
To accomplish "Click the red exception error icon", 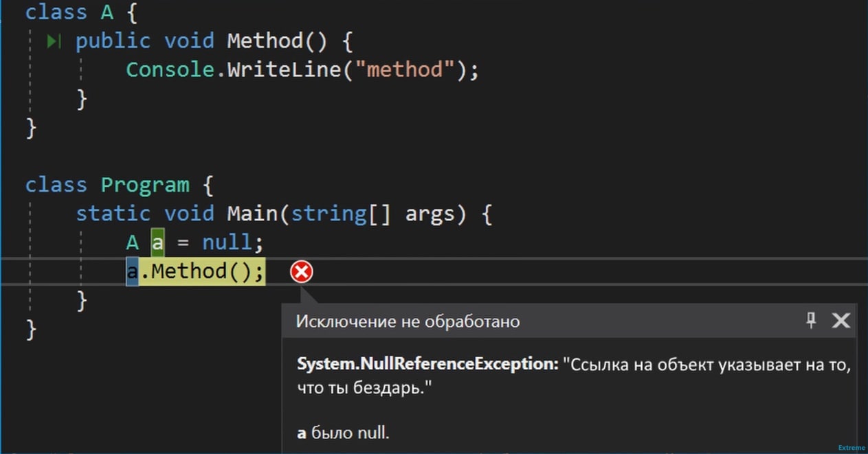I will (301, 273).
